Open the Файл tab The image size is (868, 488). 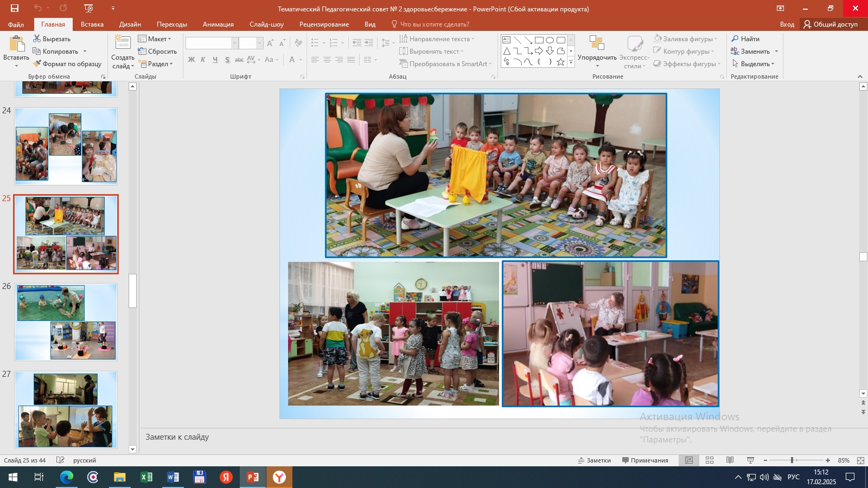(16, 24)
